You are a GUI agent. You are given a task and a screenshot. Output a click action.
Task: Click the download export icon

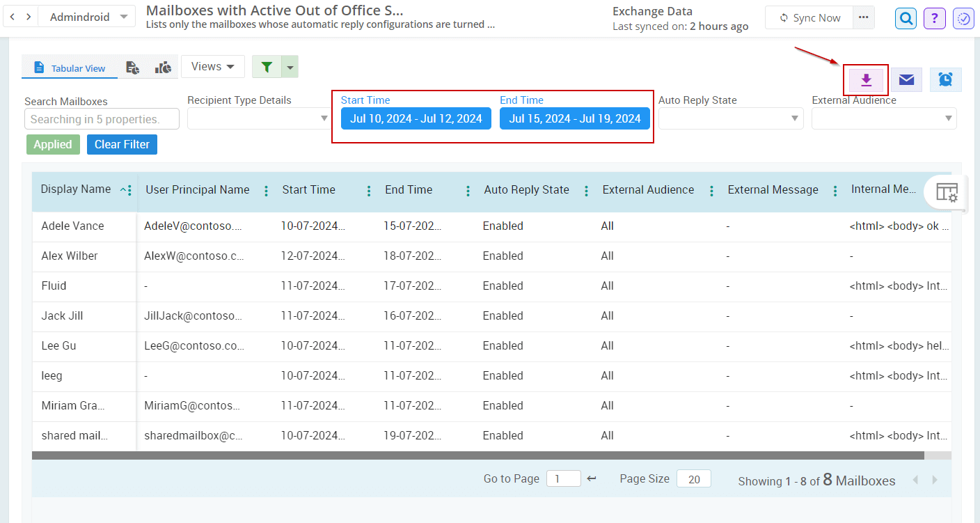[867, 80]
